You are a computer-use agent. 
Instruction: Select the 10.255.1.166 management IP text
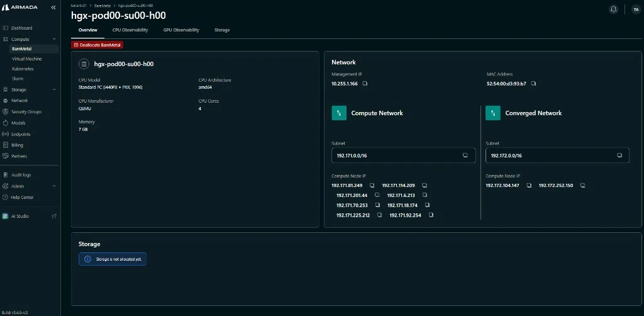(345, 84)
